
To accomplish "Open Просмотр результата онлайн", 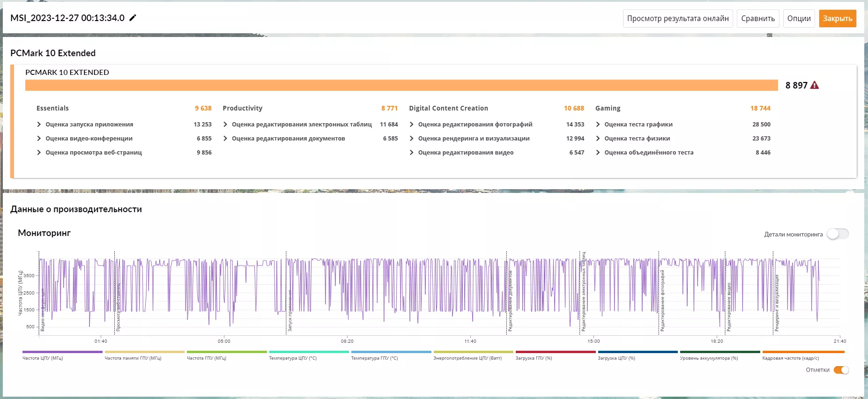I will coord(678,19).
